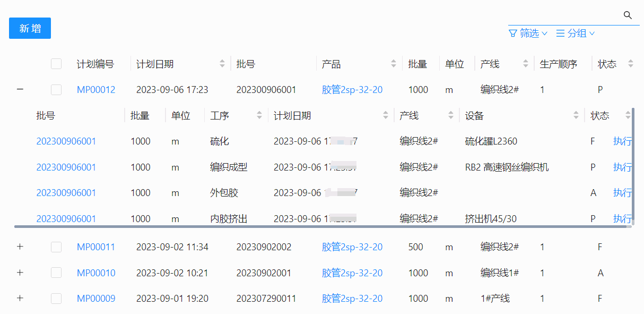Click the search magnifier icon
The width and height of the screenshot is (644, 314).
628,15
